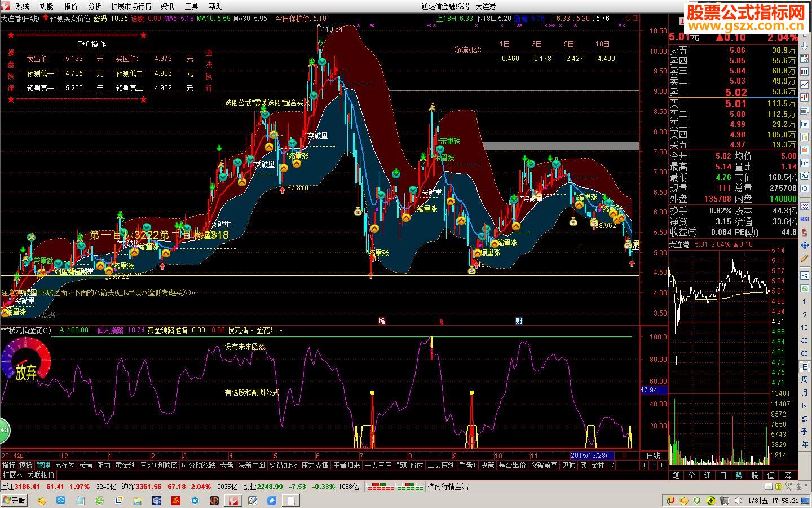The height and width of the screenshot is (508, 812).
Task: Switch to 15-minute period in right toolbar
Action: click(x=805, y=329)
